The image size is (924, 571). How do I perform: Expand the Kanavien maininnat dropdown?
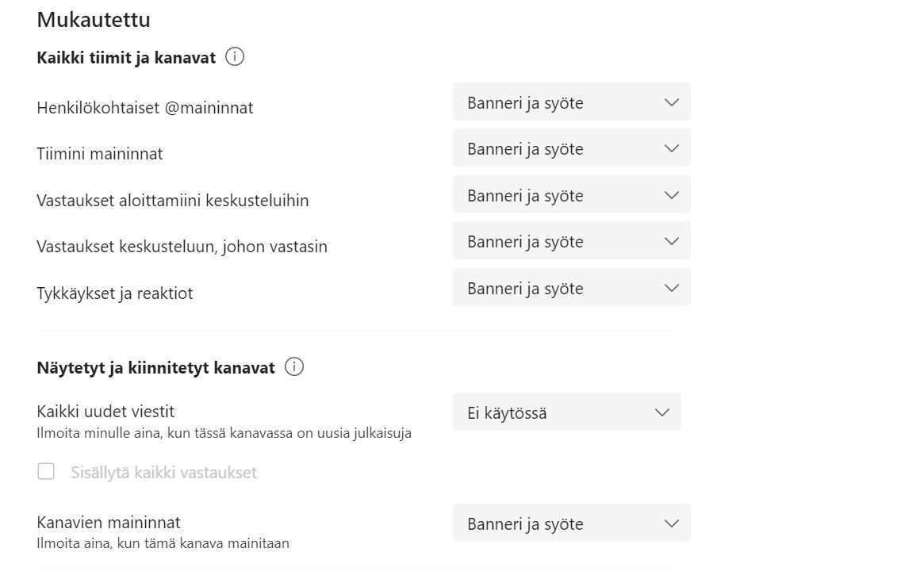pos(572,523)
